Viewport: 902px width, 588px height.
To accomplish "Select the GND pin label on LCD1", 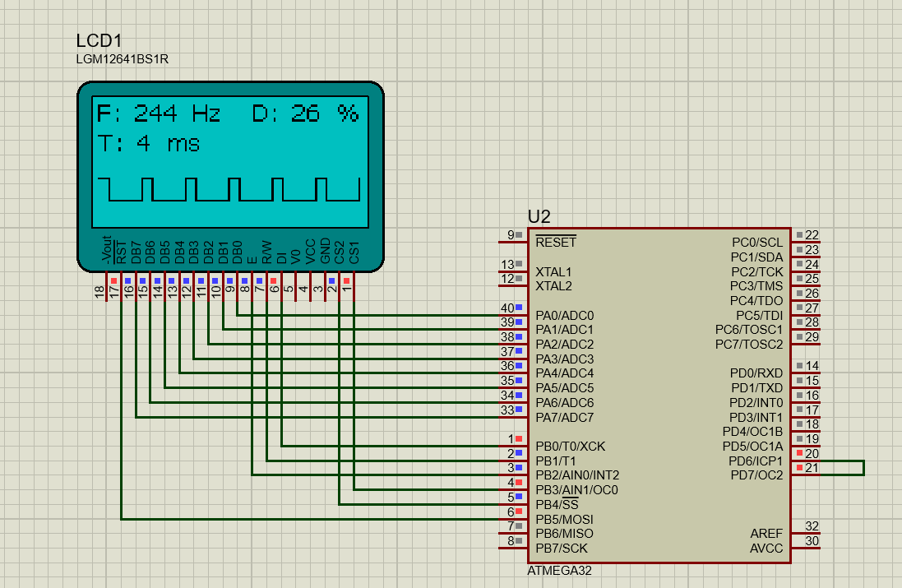I will pyautogui.click(x=325, y=252).
